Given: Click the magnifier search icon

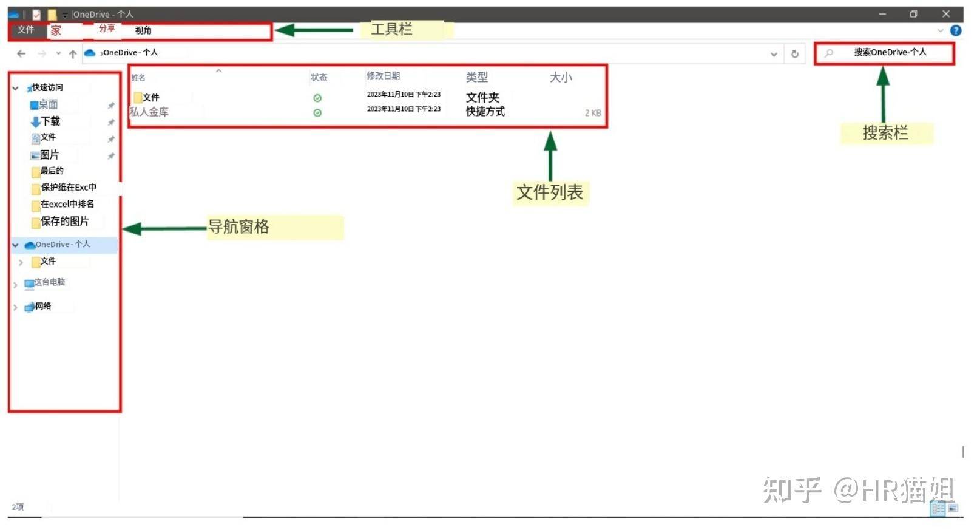Looking at the screenshot, I should 829,53.
